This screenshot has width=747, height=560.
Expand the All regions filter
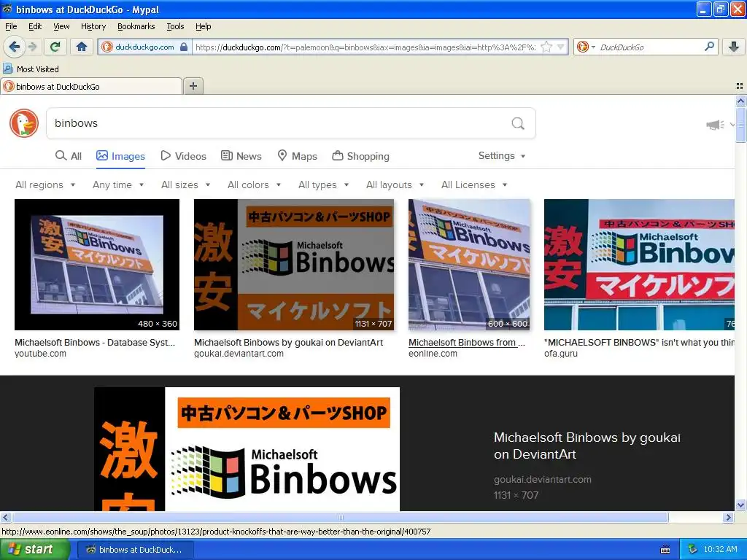point(45,184)
